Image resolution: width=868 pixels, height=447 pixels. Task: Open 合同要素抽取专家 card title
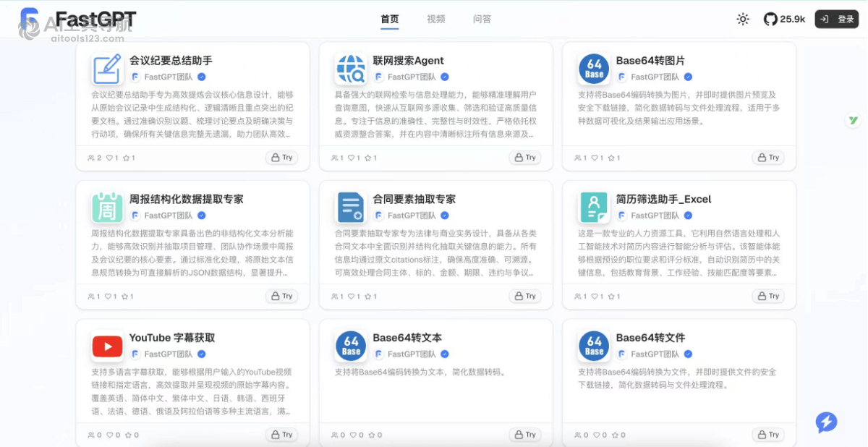click(x=414, y=199)
